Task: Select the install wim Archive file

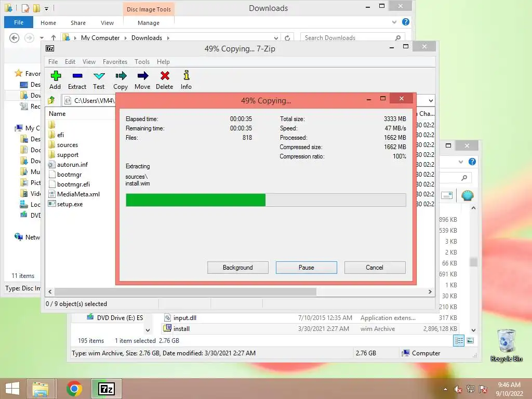Action: 310,329
